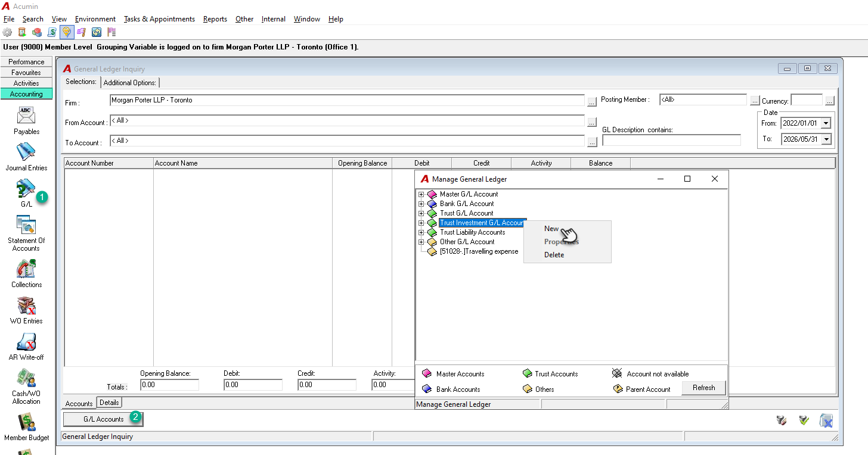Open the Currency browse ellipsis button
The width and height of the screenshot is (868, 455).
(829, 101)
